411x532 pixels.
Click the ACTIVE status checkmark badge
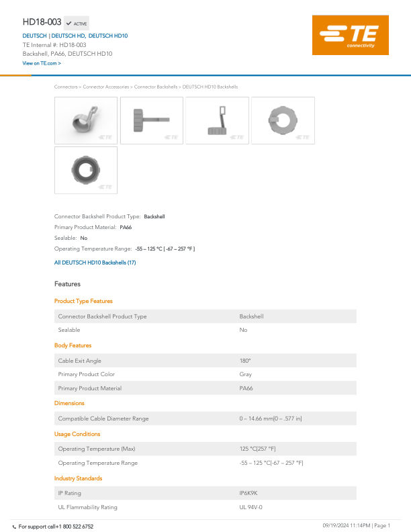click(x=77, y=24)
